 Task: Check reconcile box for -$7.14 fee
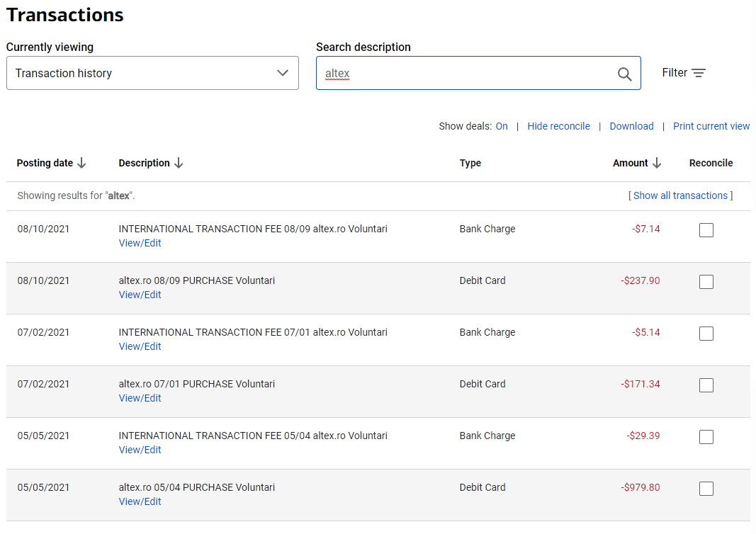(x=706, y=230)
